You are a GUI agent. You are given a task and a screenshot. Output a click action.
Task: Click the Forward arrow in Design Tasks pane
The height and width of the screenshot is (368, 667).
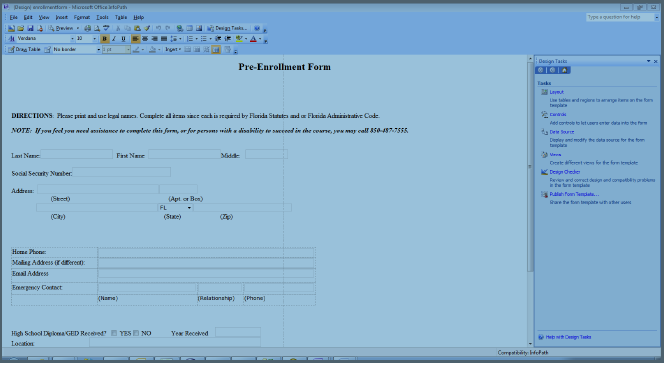pyautogui.click(x=553, y=70)
